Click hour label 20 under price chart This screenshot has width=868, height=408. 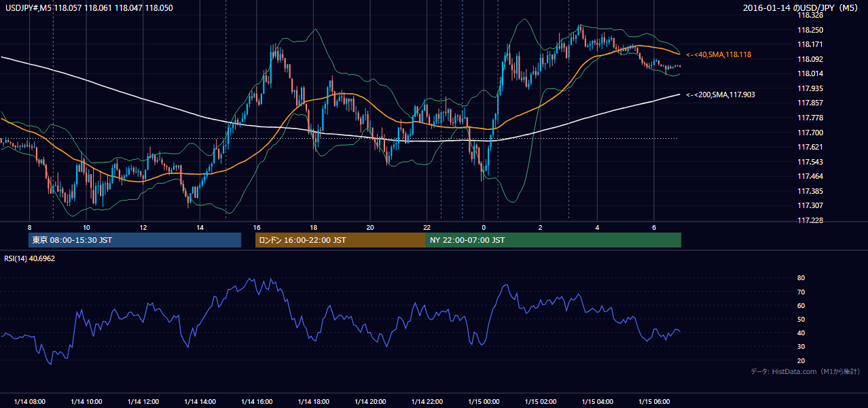click(x=370, y=227)
